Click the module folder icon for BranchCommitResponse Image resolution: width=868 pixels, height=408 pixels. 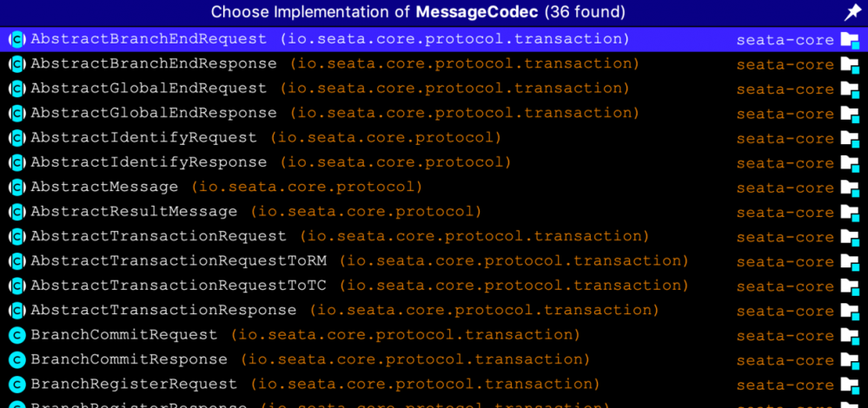[849, 360]
